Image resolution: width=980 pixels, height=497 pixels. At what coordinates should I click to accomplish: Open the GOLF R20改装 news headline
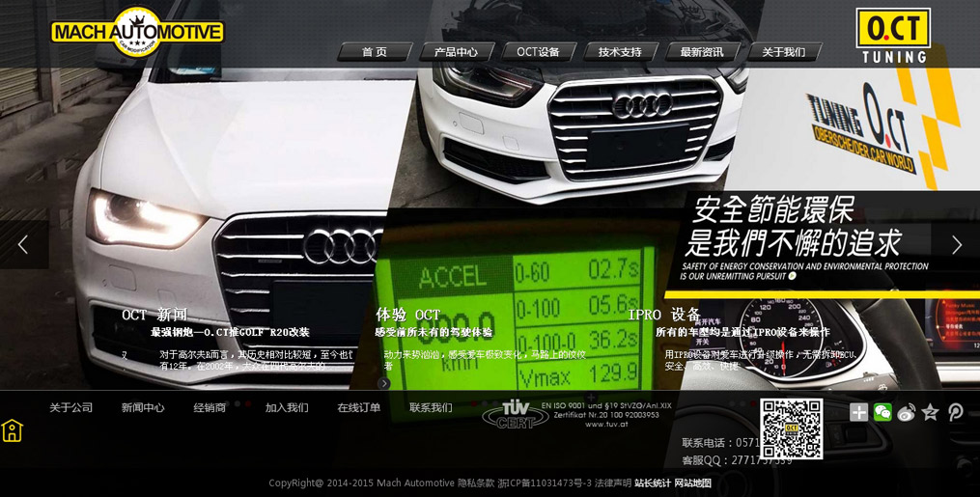(x=230, y=332)
